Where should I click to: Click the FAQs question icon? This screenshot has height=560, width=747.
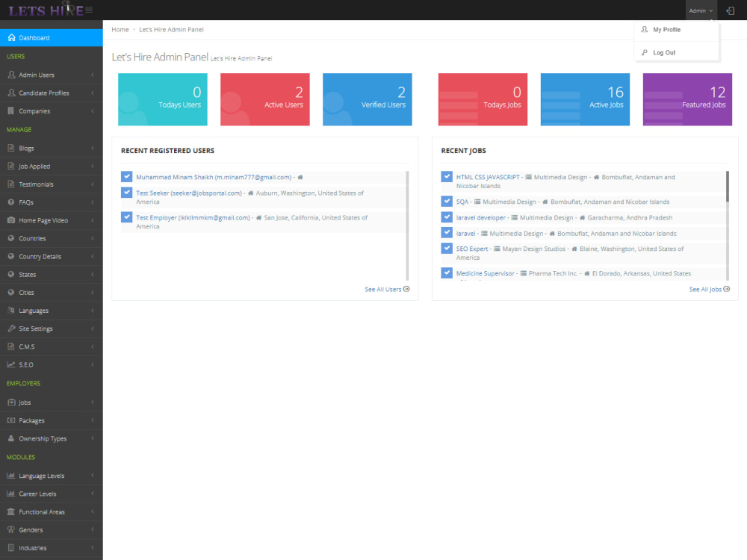(11, 202)
